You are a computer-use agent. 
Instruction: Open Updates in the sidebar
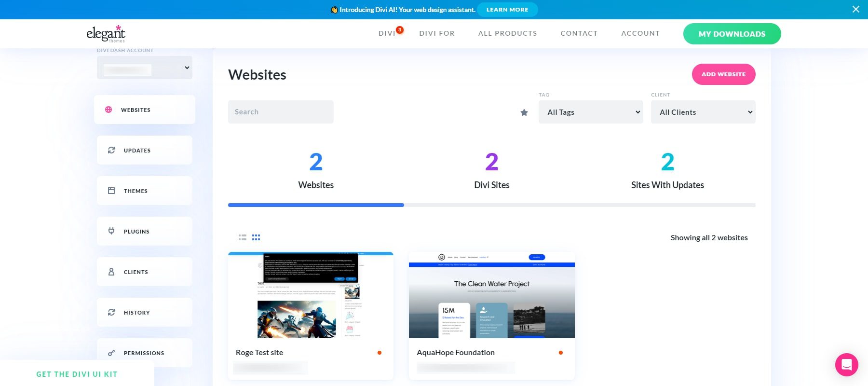(x=145, y=150)
